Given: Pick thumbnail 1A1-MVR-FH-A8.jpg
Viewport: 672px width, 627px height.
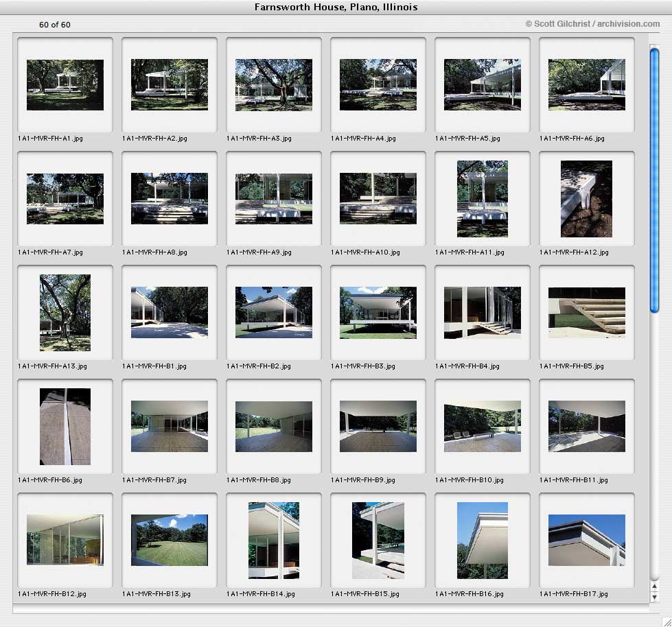Looking at the screenshot, I should [x=170, y=199].
